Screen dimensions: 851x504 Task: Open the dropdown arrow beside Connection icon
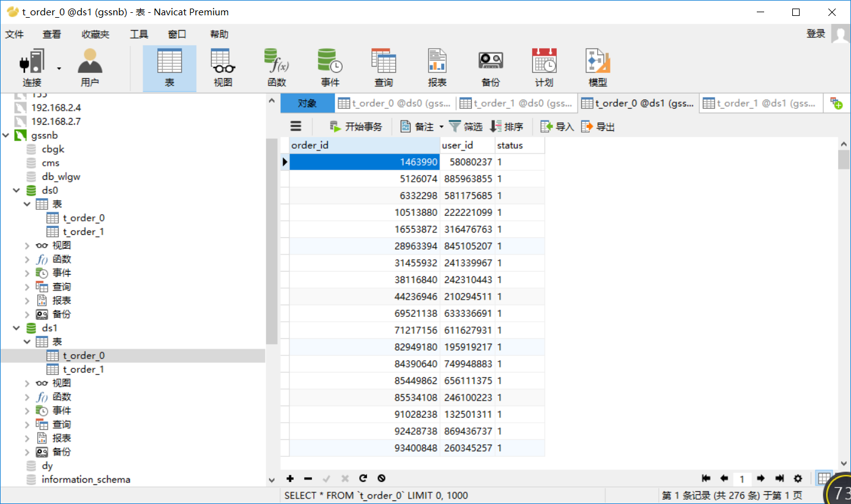point(59,68)
